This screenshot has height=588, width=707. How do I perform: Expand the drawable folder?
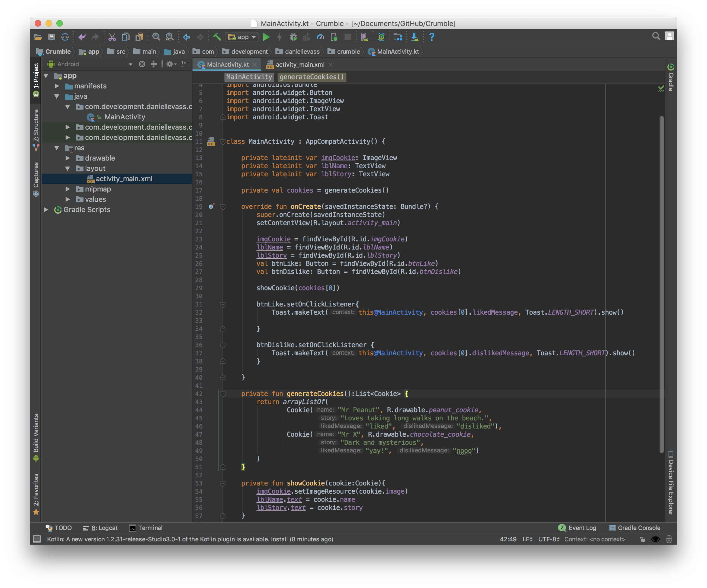(68, 158)
